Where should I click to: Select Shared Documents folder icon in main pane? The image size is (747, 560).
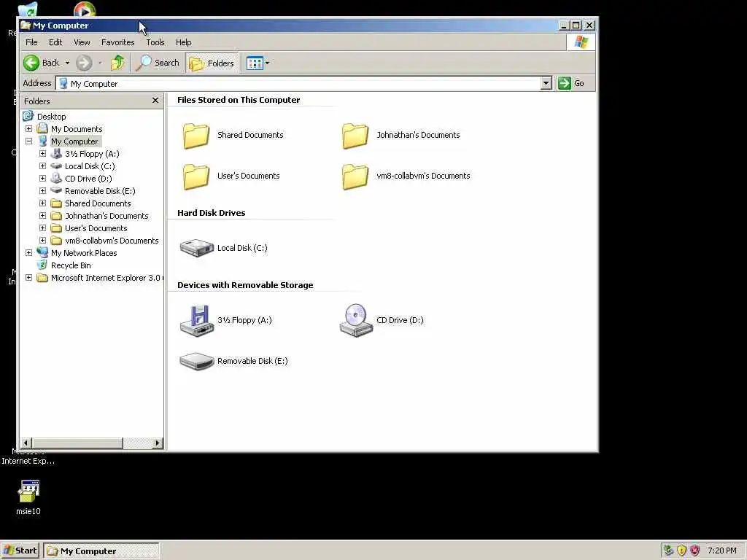coord(196,135)
